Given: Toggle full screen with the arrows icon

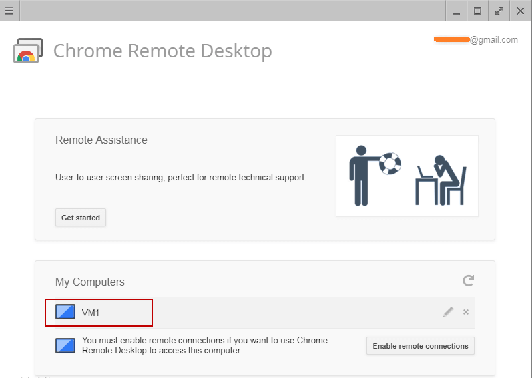Looking at the screenshot, I should click(x=499, y=11).
